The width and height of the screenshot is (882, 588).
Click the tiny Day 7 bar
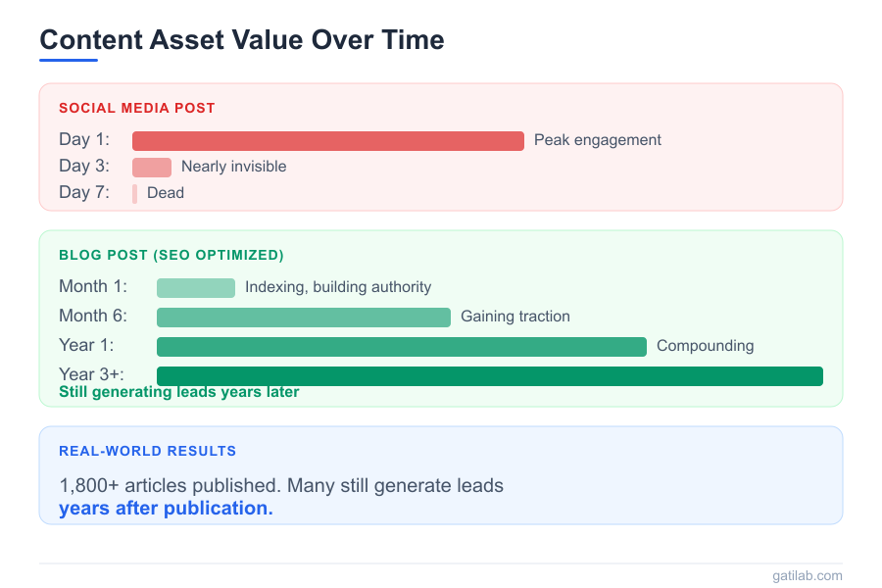(x=134, y=193)
